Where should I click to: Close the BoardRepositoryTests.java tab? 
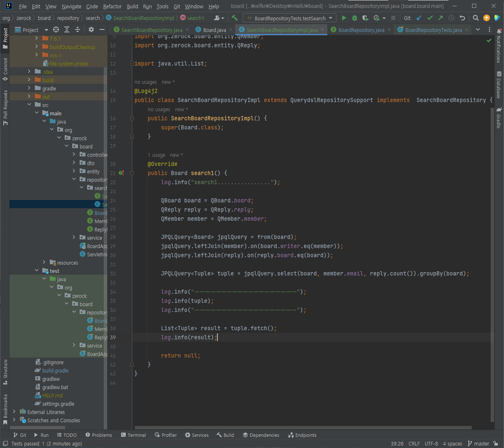pos(467,30)
